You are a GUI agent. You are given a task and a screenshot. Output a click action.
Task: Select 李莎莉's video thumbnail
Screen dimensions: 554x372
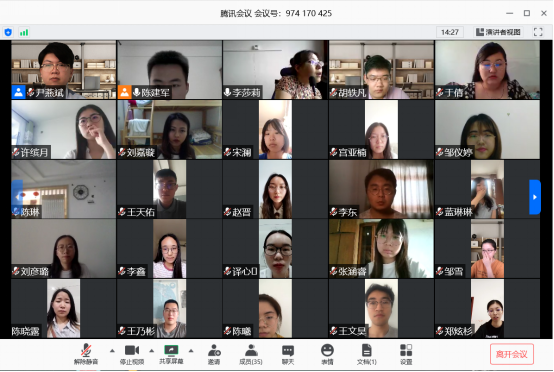coord(275,70)
